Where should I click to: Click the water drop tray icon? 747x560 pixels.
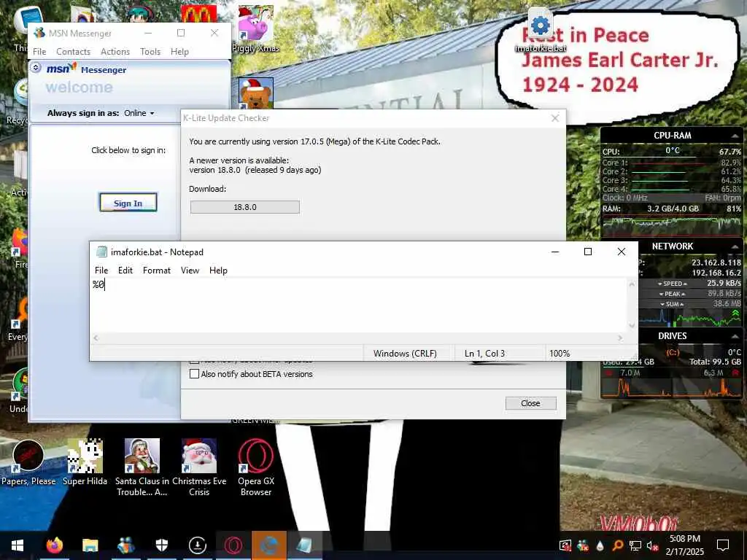tap(600, 545)
